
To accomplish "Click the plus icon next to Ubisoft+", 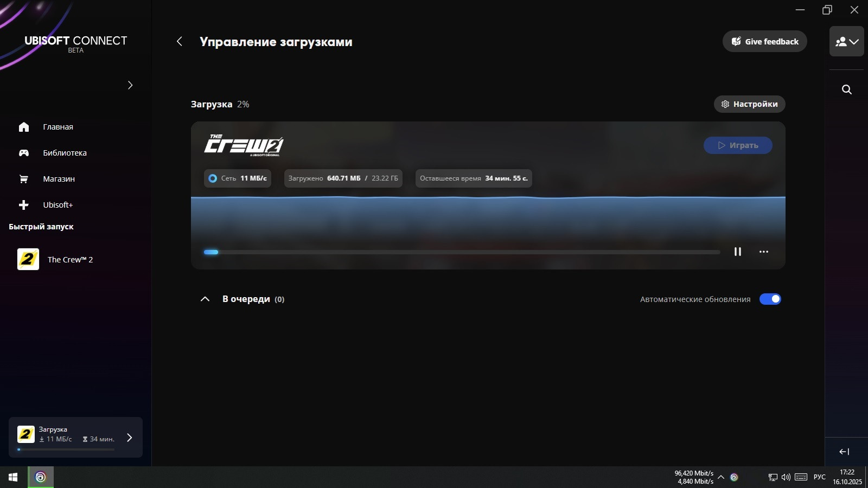I will click(x=24, y=205).
